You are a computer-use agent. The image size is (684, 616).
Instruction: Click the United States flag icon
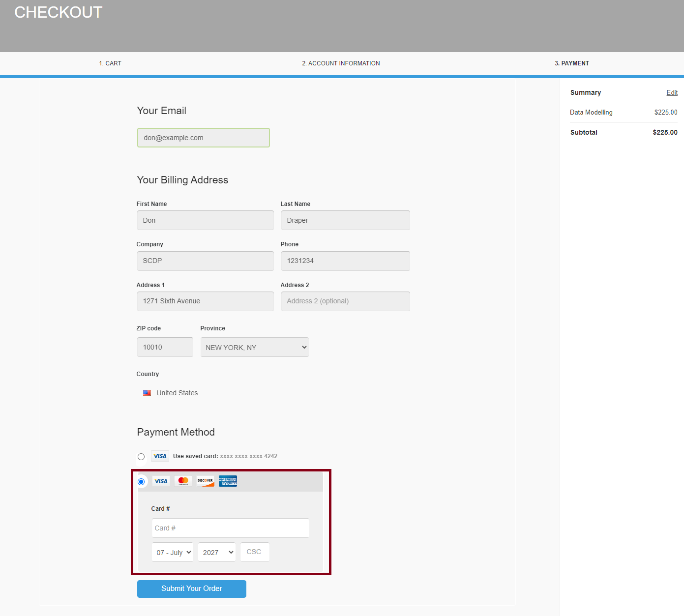pyautogui.click(x=147, y=393)
